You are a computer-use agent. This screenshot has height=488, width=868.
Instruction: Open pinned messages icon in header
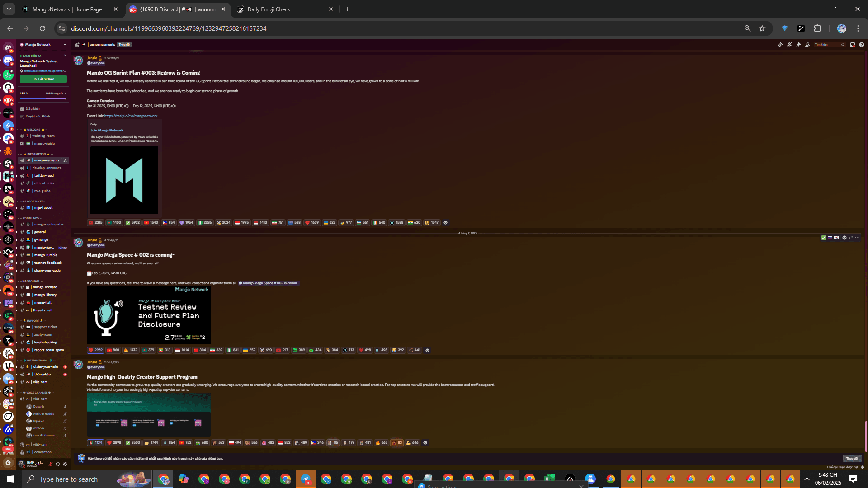798,45
